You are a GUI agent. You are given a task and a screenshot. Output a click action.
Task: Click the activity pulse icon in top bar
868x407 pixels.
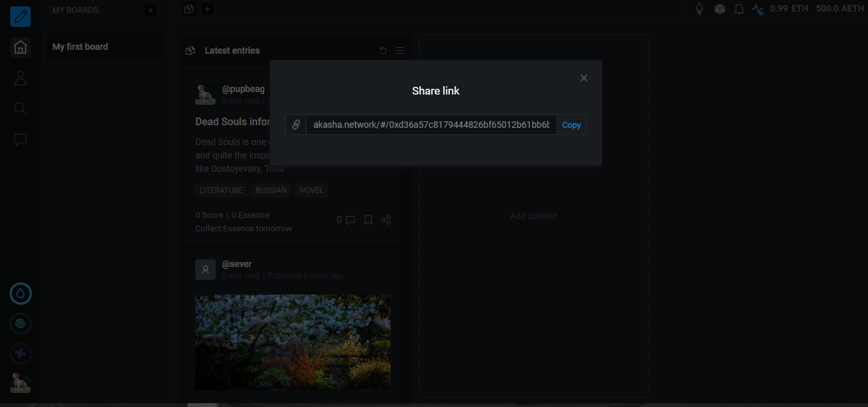pos(758,9)
